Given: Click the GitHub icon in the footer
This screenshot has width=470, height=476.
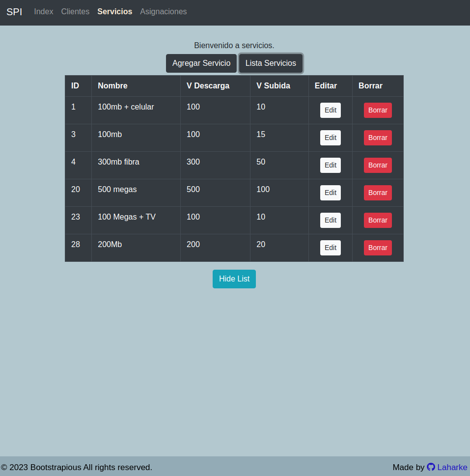Looking at the screenshot, I should [x=431, y=467].
